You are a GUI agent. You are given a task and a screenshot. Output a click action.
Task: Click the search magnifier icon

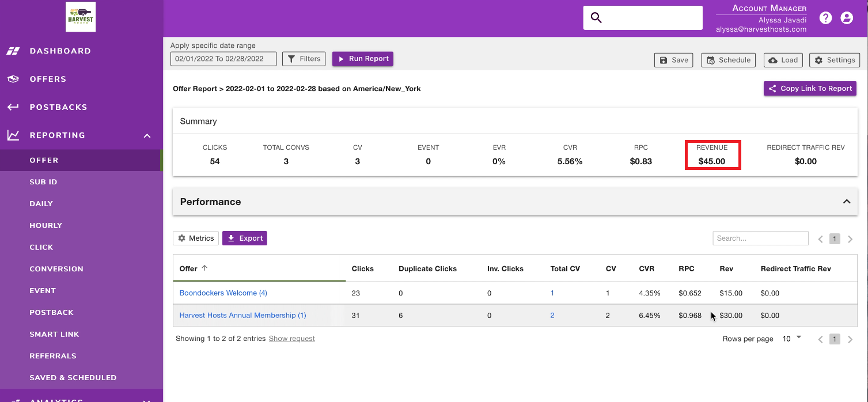[x=596, y=18]
